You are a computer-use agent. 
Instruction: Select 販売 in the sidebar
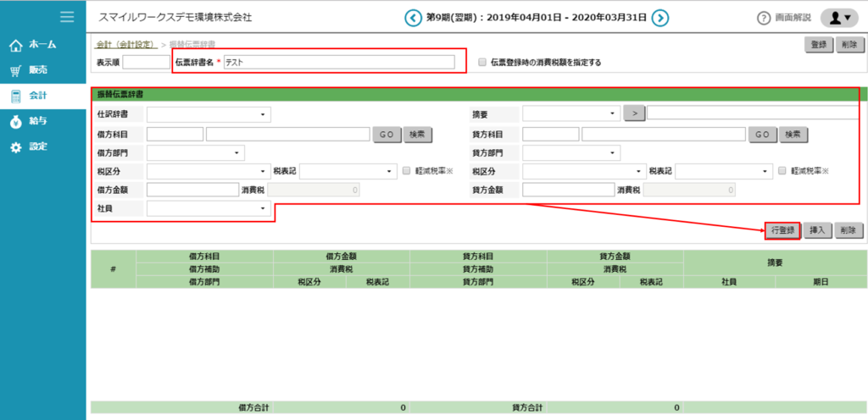38,70
